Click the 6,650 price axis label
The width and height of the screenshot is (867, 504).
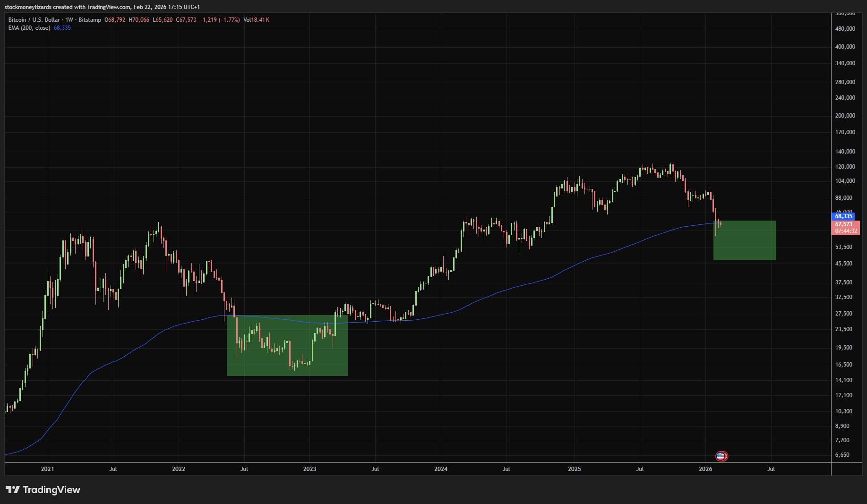[842, 455]
